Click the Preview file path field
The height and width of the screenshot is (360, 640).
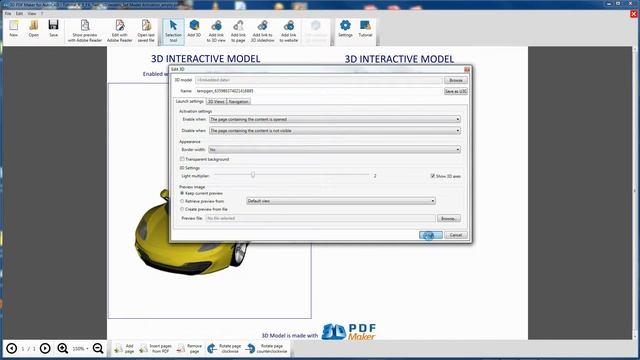(x=320, y=218)
